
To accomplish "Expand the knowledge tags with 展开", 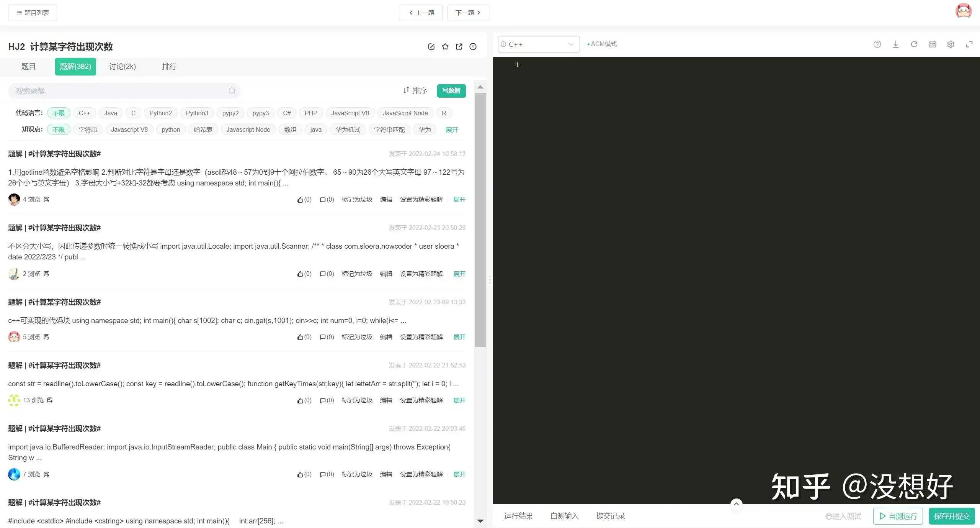I will (x=452, y=130).
